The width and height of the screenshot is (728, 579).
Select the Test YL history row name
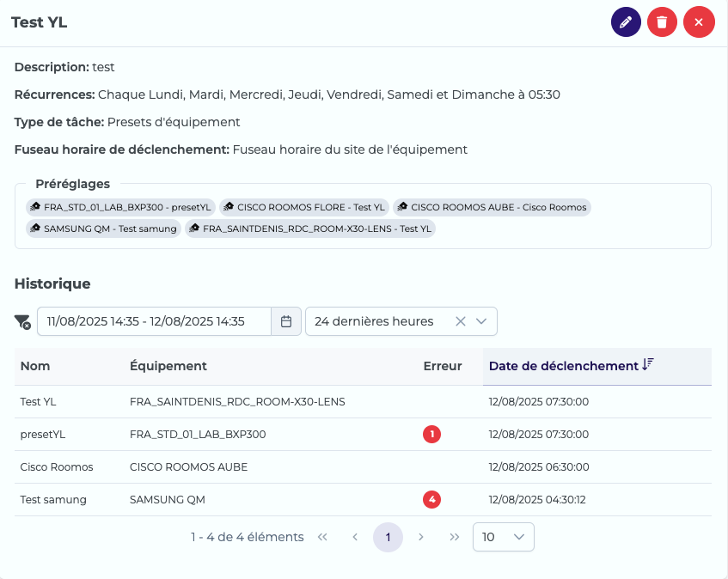point(38,402)
